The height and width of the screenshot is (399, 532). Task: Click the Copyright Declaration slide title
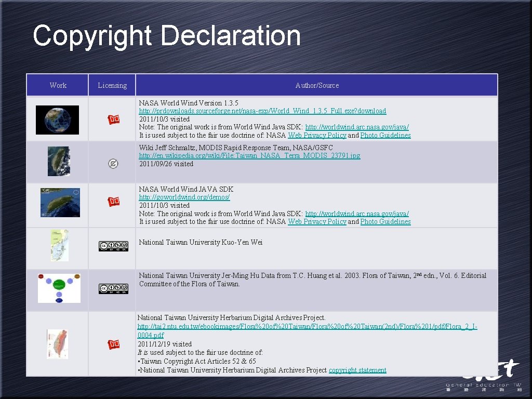167,36
